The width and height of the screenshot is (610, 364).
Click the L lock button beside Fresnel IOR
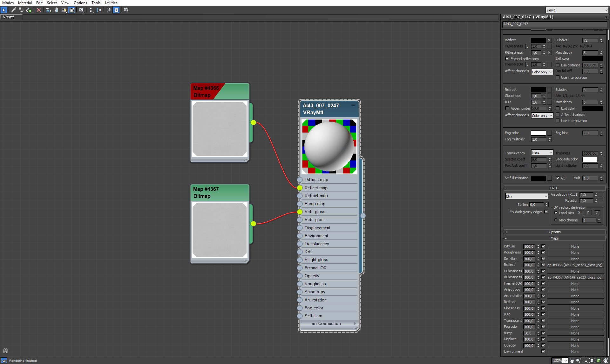pyautogui.click(x=527, y=64)
